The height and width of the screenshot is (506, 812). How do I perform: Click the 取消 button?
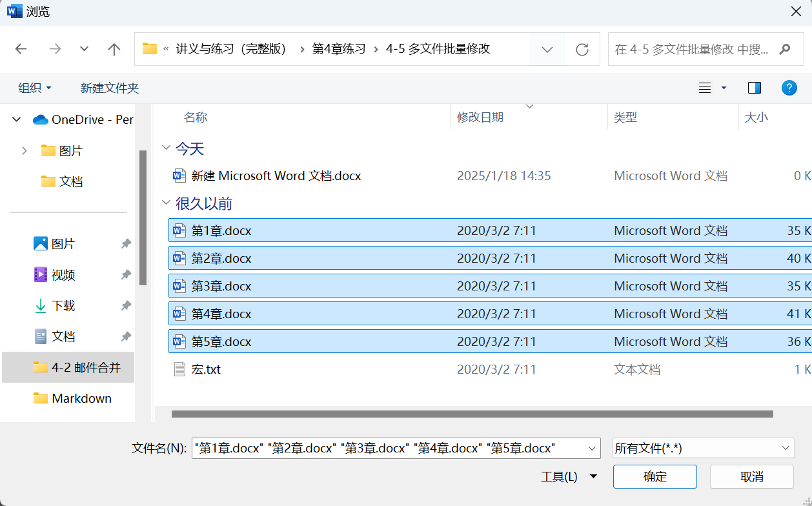point(752,477)
